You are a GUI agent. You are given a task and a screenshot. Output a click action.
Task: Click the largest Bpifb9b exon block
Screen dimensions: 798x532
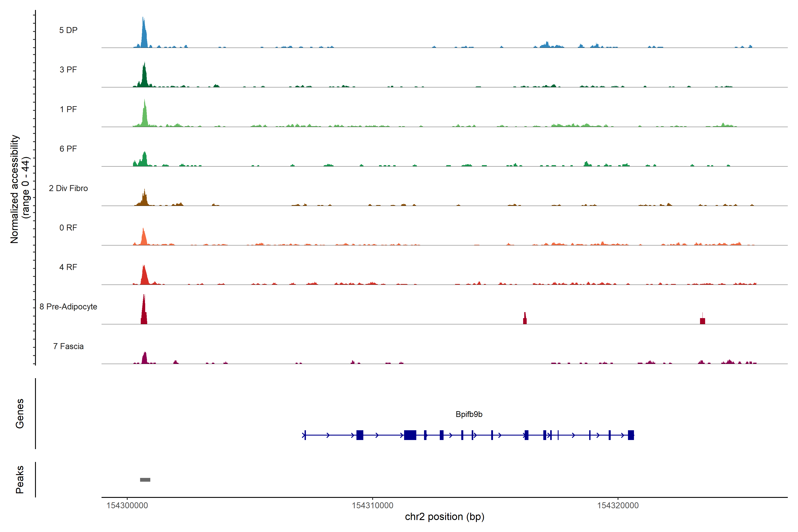click(x=410, y=435)
